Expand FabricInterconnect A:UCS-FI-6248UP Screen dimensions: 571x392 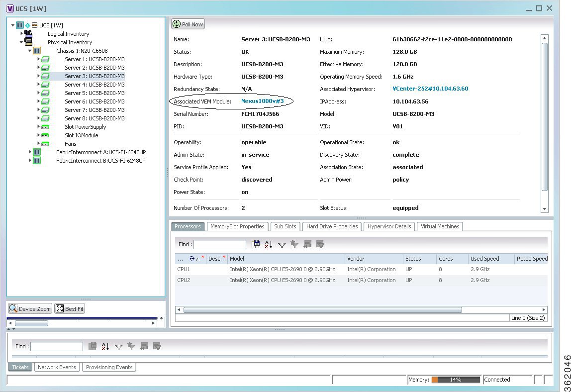coord(30,152)
